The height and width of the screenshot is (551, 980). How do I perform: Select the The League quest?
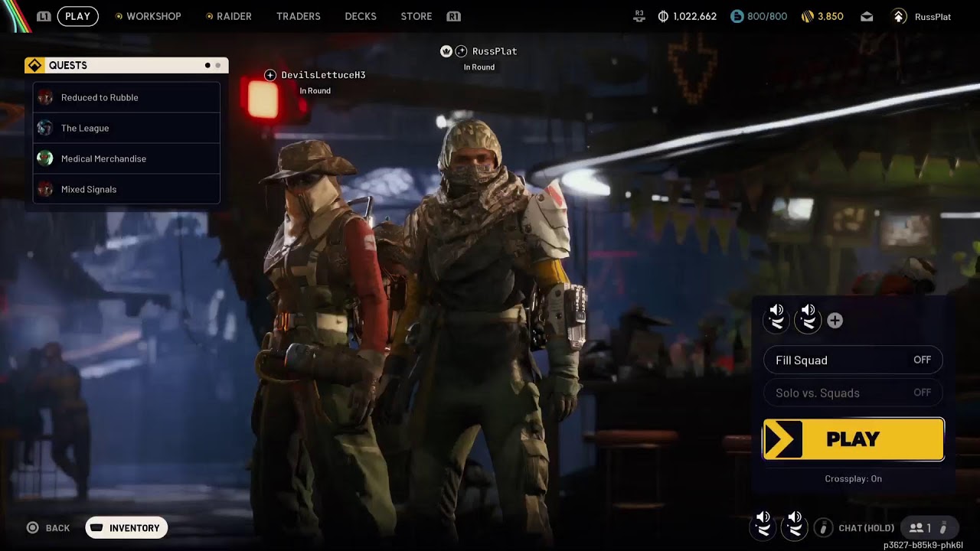click(x=126, y=128)
